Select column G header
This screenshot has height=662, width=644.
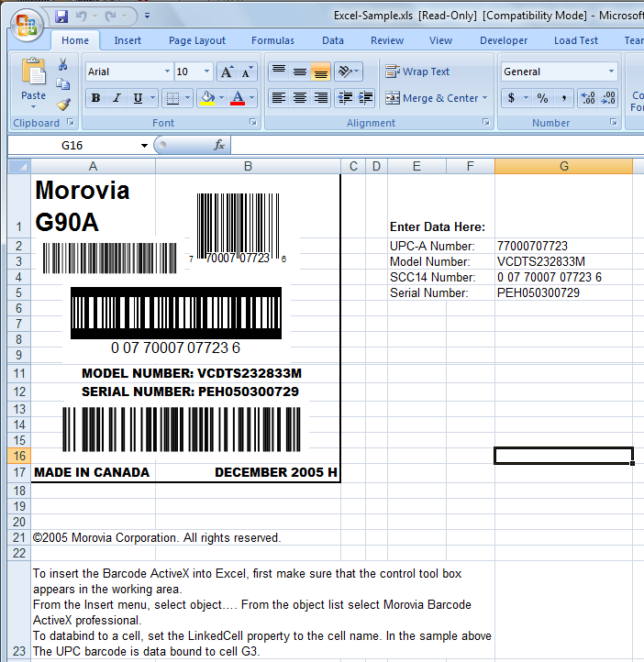tap(564, 166)
